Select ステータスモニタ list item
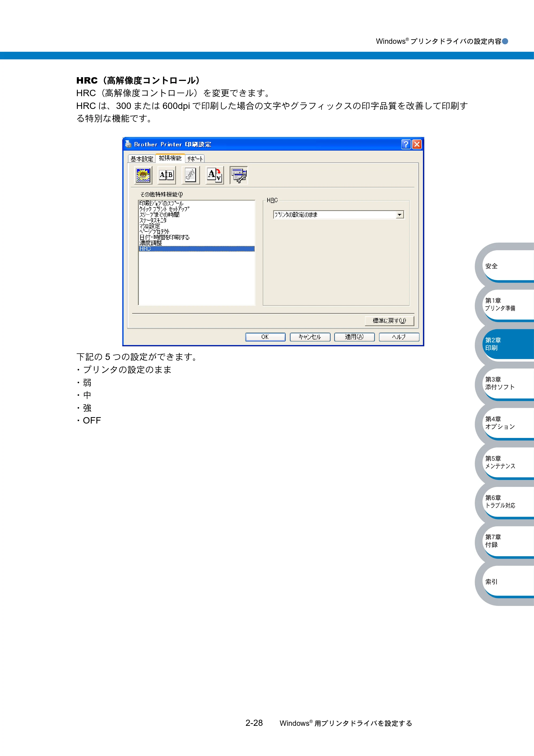 (197, 220)
